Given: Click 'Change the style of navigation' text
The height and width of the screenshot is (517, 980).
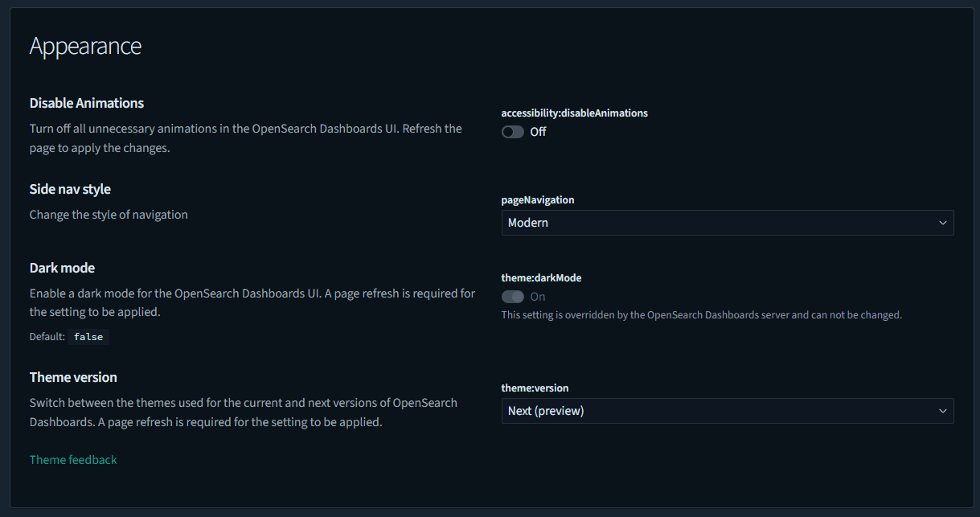Looking at the screenshot, I should tap(109, 215).
